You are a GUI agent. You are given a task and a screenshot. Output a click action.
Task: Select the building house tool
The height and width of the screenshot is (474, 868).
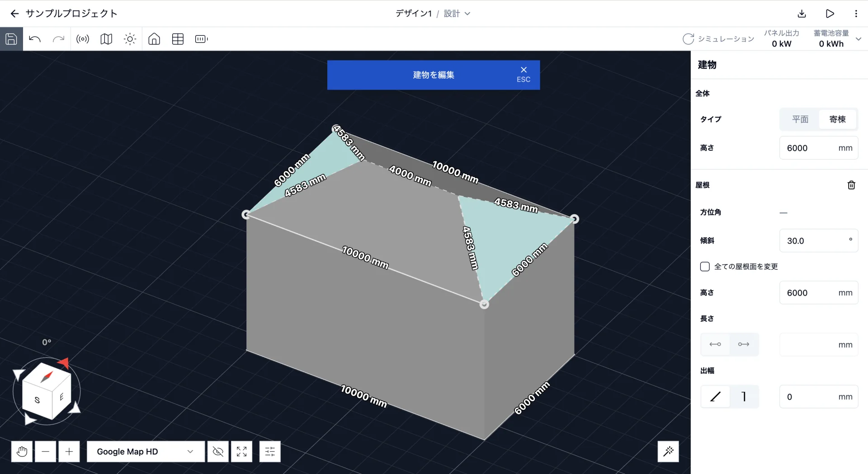pyautogui.click(x=154, y=39)
